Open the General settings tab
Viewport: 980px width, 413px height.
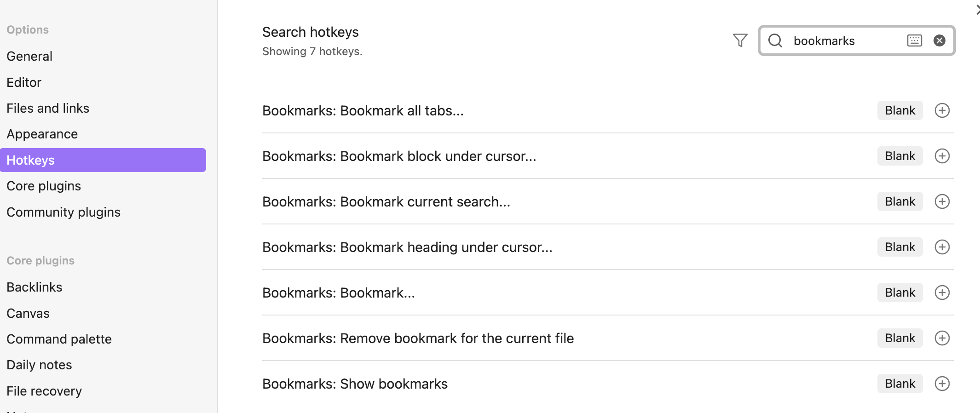[x=29, y=56]
